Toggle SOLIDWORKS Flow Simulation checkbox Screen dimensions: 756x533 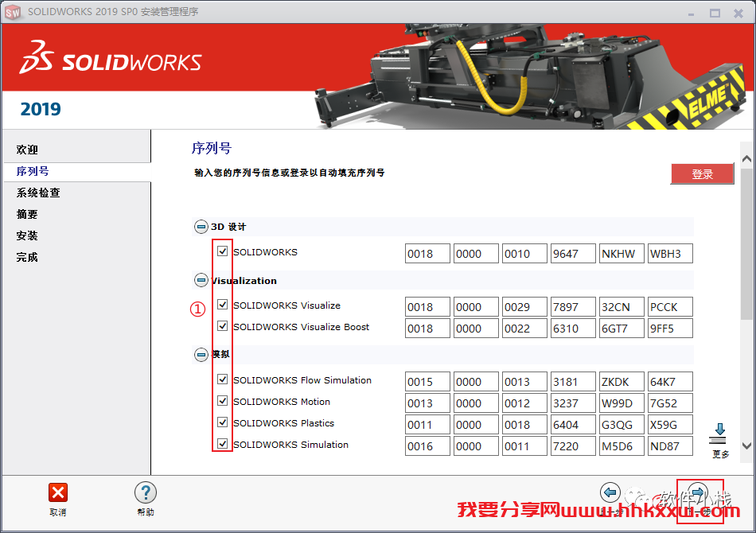[x=222, y=379]
